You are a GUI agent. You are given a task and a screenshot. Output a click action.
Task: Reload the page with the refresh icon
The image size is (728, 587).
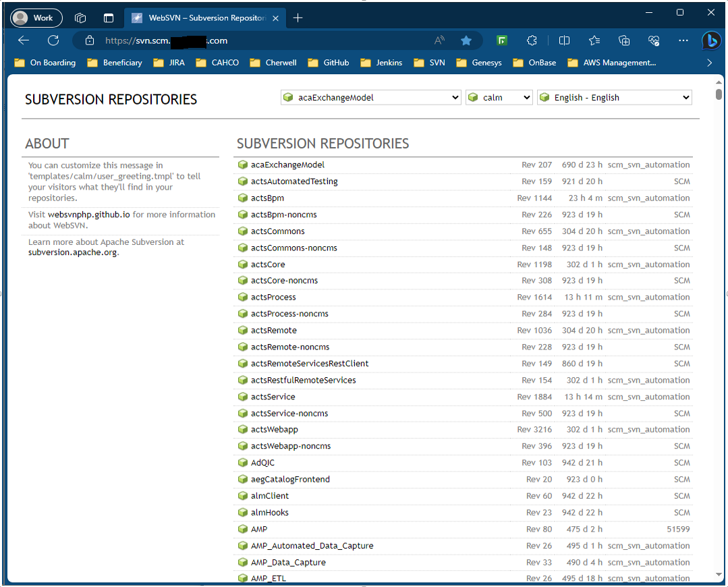click(53, 40)
